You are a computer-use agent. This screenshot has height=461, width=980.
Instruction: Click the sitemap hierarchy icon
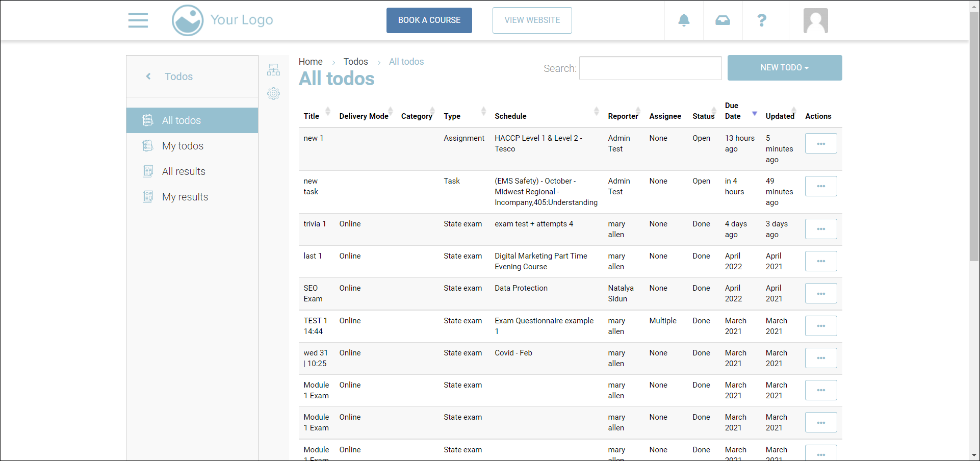pyautogui.click(x=273, y=70)
